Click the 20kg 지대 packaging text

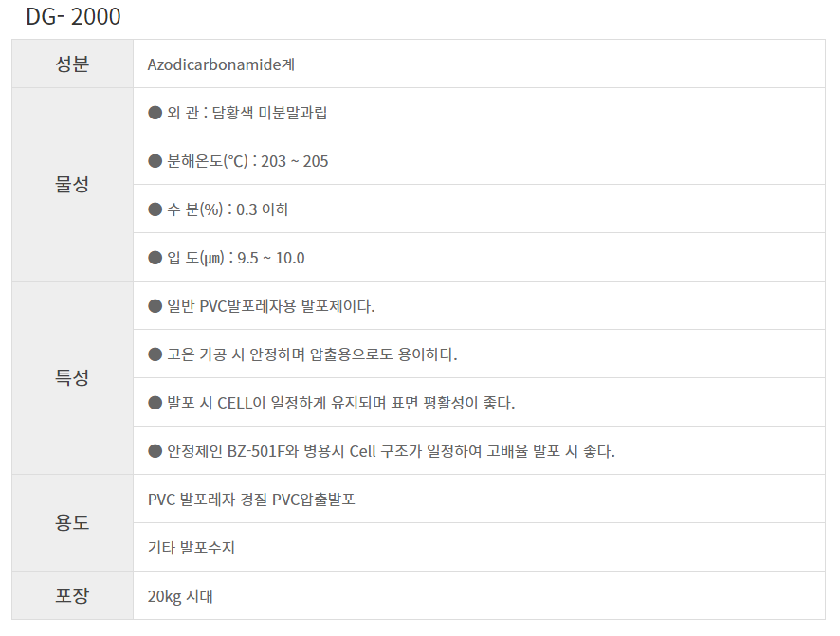tap(181, 596)
